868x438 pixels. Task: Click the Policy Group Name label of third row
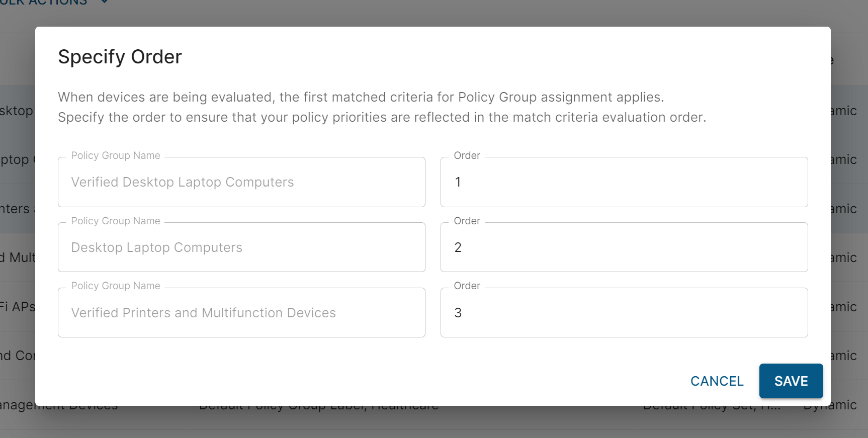[116, 286]
